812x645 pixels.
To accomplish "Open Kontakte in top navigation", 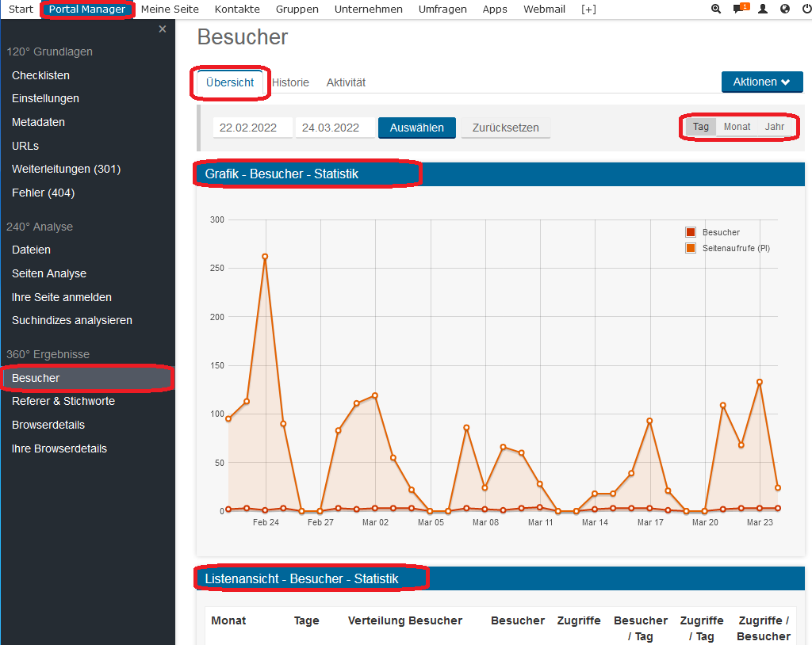I will (237, 10).
